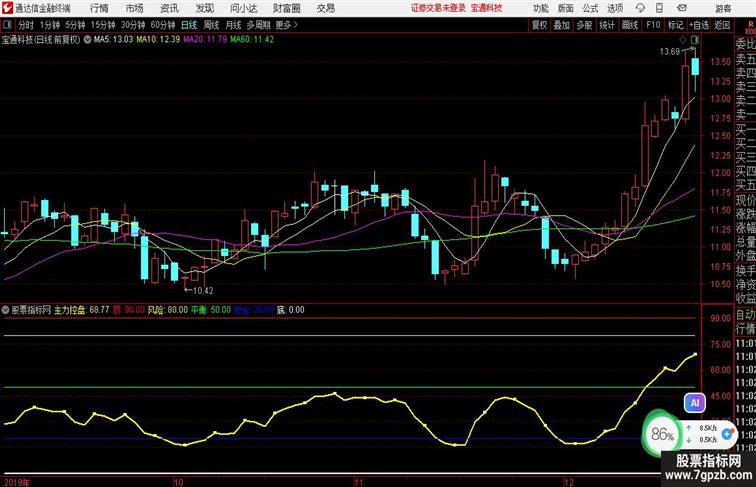Screen dimensions: 756x487
Task: Click the 叠加 toolbar button
Action: pyautogui.click(x=562, y=25)
